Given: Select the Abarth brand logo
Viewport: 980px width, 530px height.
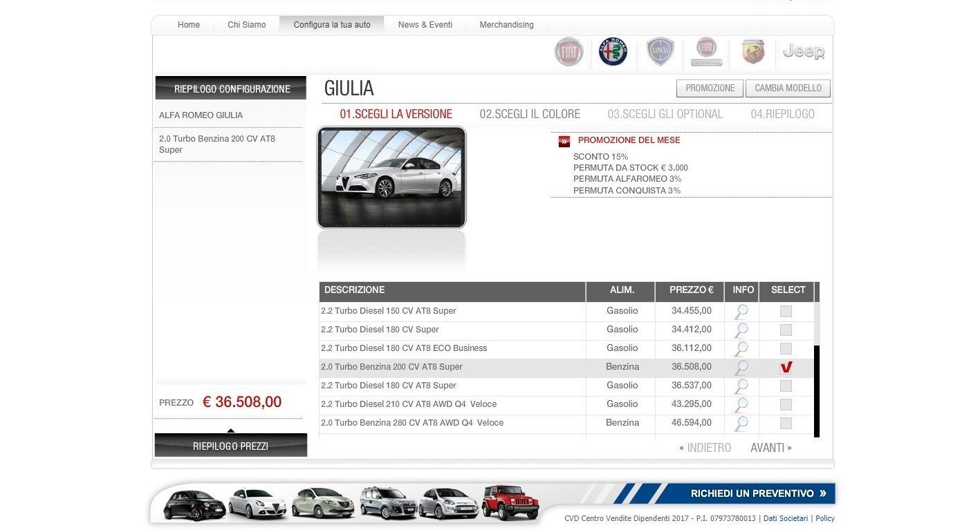Looking at the screenshot, I should [x=753, y=52].
